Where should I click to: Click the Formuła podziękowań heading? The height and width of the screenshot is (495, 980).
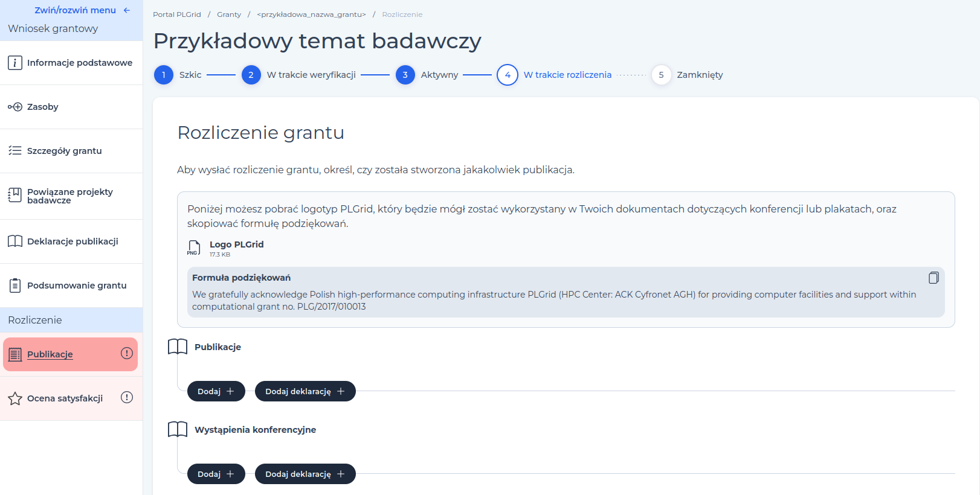point(242,278)
